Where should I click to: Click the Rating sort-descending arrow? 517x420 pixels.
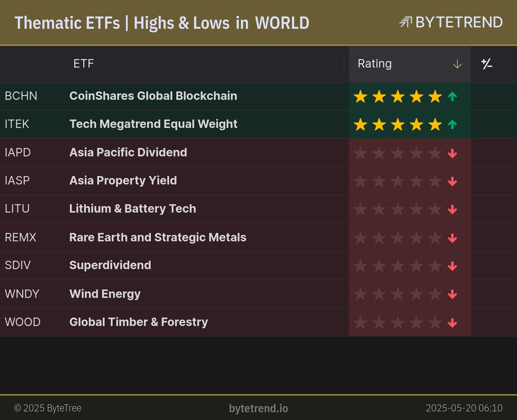(457, 64)
